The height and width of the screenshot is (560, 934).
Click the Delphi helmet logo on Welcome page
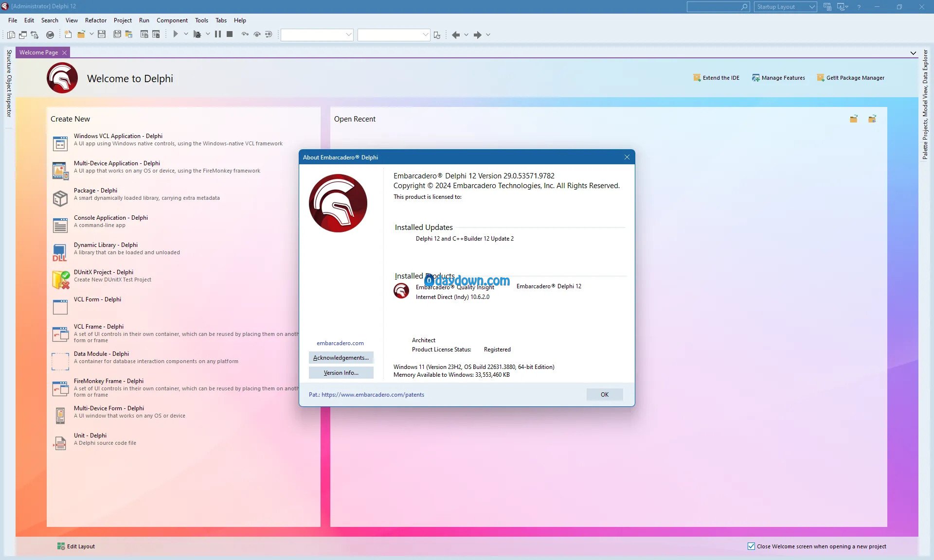(x=62, y=78)
